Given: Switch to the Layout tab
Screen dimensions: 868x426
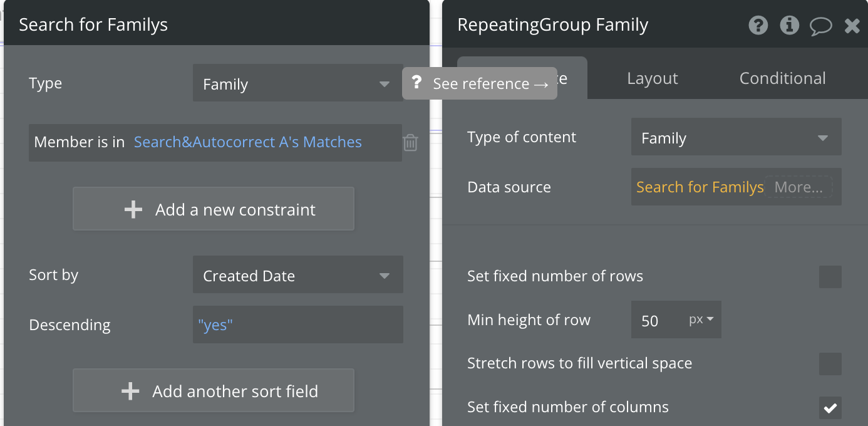Looking at the screenshot, I should tap(653, 78).
